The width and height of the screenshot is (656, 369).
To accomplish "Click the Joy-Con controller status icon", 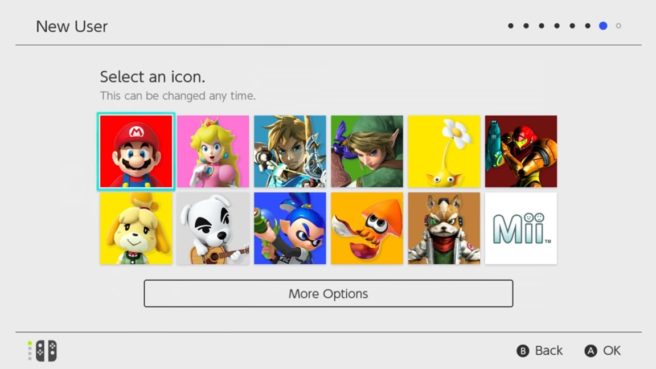I will click(43, 351).
